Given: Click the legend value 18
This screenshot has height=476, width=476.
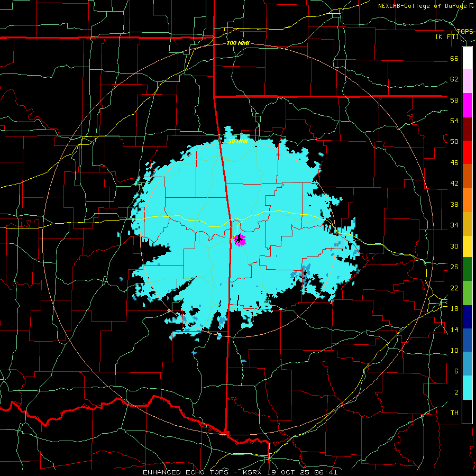Looking at the screenshot, I should point(454,309).
